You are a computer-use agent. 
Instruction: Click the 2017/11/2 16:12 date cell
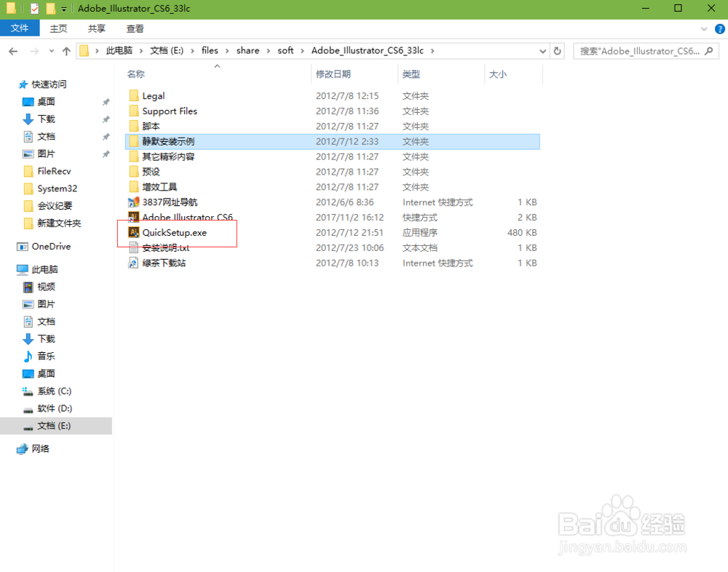click(x=349, y=218)
